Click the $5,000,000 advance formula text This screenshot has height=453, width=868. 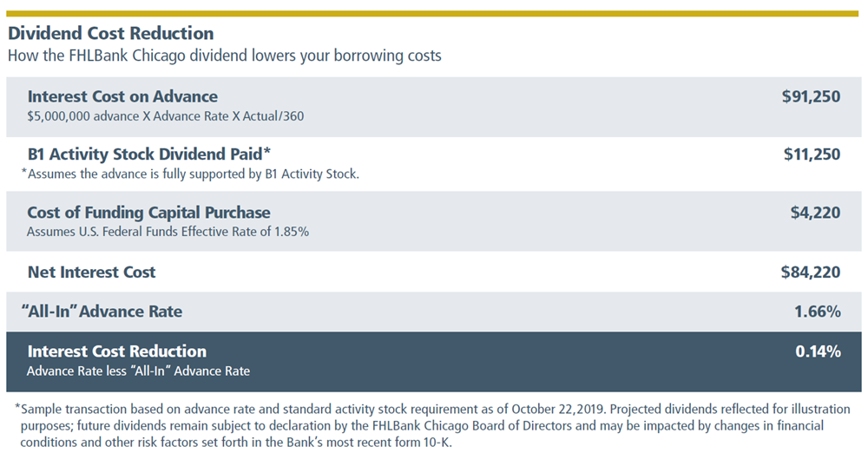tap(166, 116)
